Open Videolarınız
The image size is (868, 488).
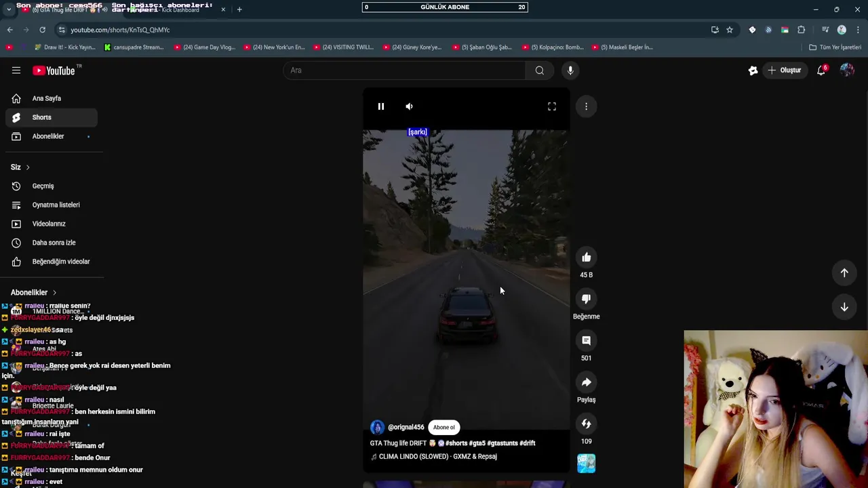click(52, 224)
